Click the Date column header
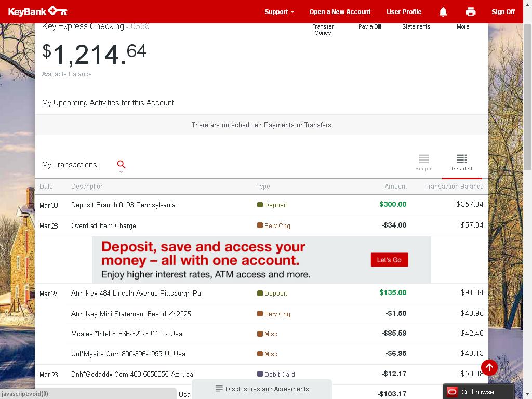 tap(46, 187)
